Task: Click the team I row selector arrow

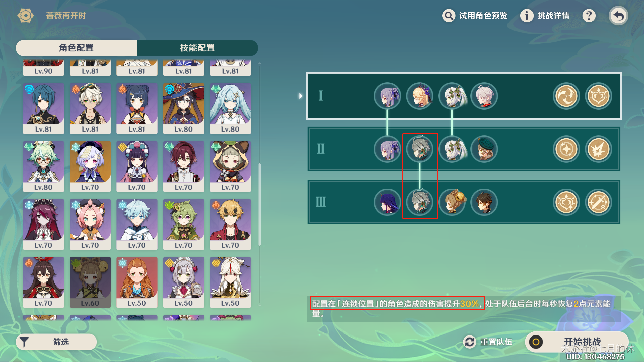Action: [301, 96]
